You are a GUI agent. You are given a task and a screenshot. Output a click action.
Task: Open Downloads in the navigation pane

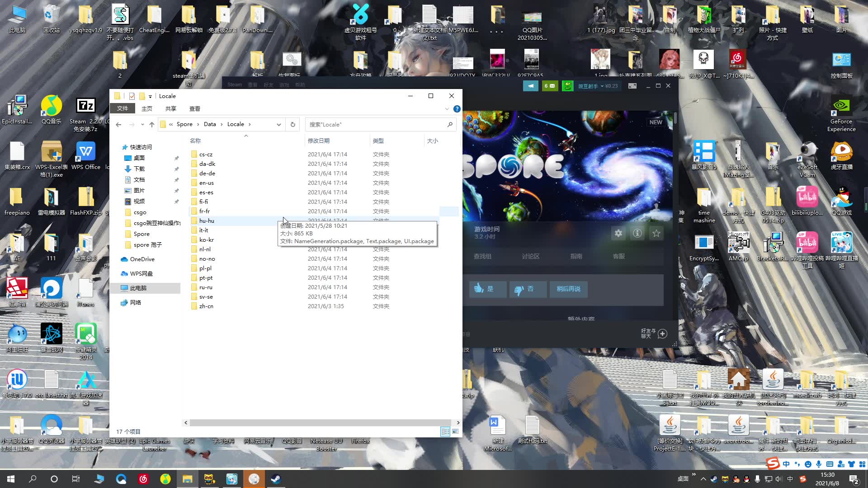[x=139, y=169]
